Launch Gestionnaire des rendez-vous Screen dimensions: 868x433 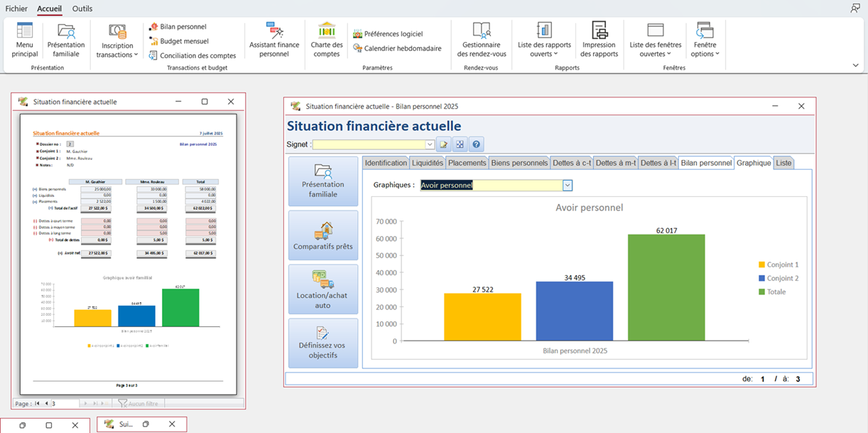482,40
